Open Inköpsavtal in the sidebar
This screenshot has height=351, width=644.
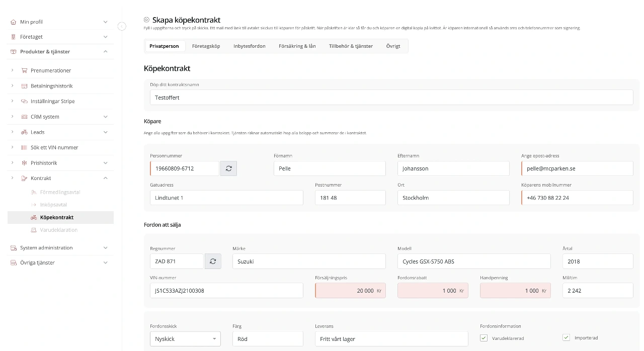click(x=53, y=205)
